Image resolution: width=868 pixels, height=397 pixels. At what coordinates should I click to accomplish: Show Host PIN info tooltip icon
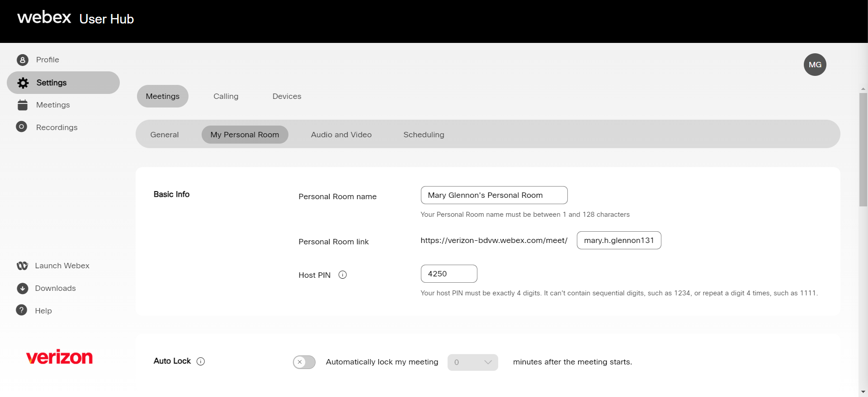coord(343,275)
